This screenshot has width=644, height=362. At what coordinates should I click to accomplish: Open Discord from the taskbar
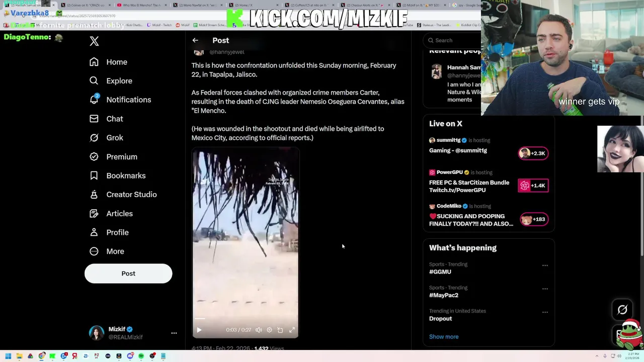pos(130,356)
